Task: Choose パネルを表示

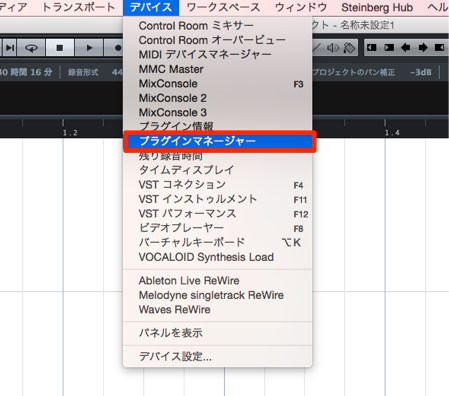Action: pyautogui.click(x=218, y=333)
